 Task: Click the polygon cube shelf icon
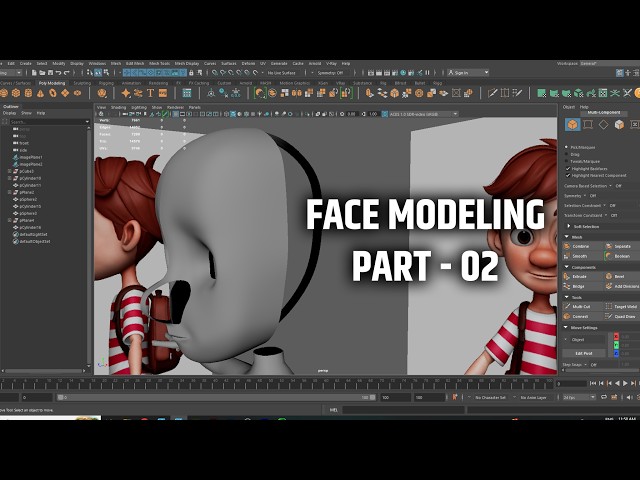[x=16, y=93]
